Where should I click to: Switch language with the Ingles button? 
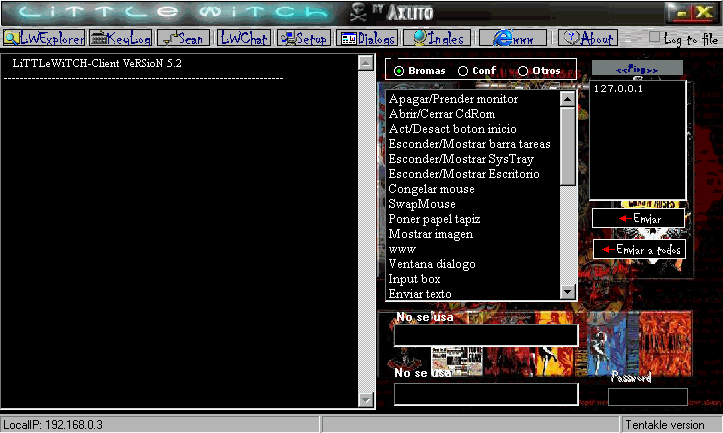[439, 38]
